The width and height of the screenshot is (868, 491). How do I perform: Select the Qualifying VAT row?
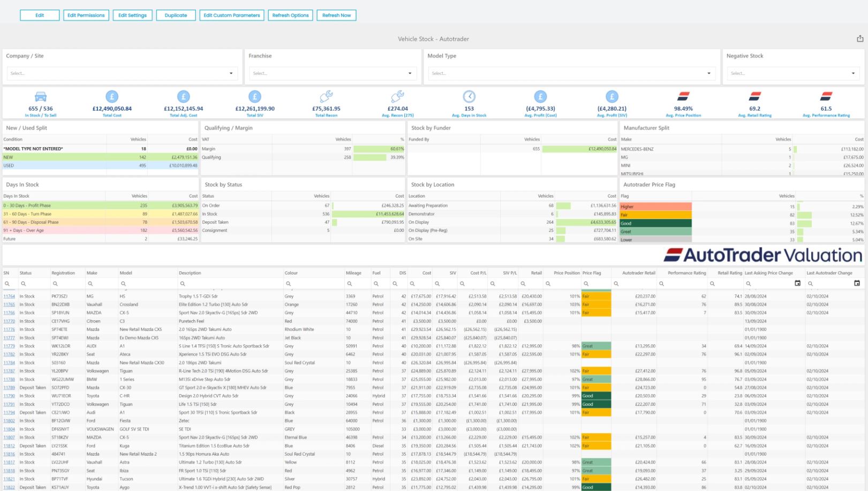303,157
